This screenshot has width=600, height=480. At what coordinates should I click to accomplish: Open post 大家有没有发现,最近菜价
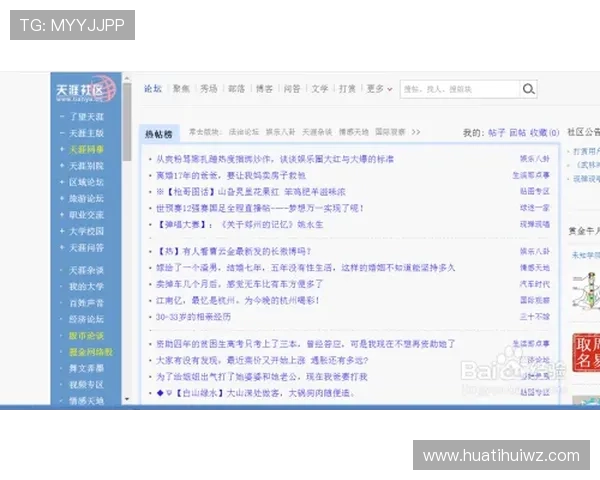click(x=262, y=361)
